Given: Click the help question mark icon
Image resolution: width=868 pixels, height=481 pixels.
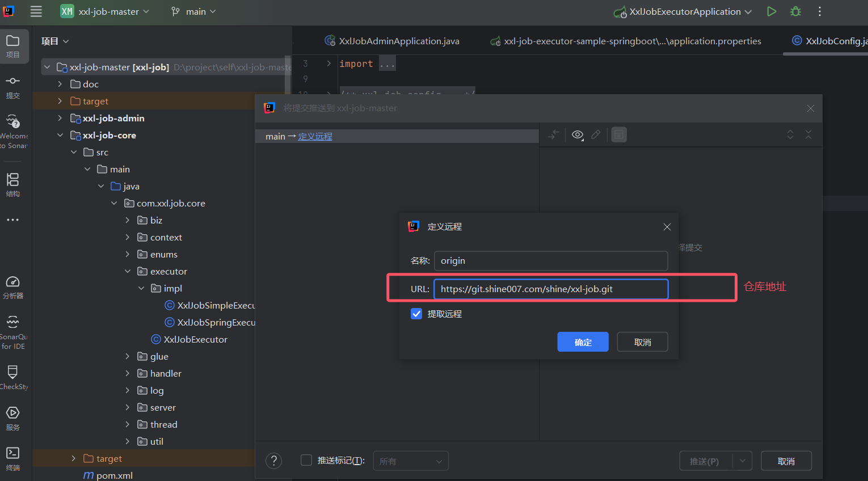Looking at the screenshot, I should (273, 461).
